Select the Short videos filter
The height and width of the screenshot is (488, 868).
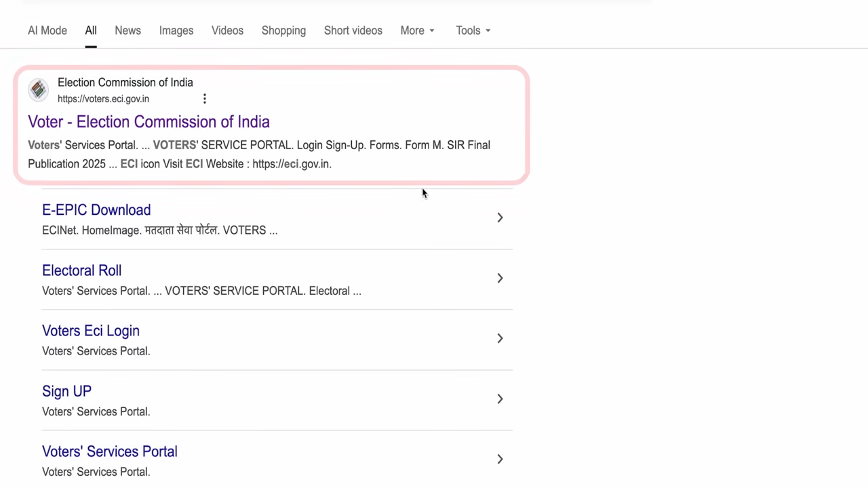[353, 30]
